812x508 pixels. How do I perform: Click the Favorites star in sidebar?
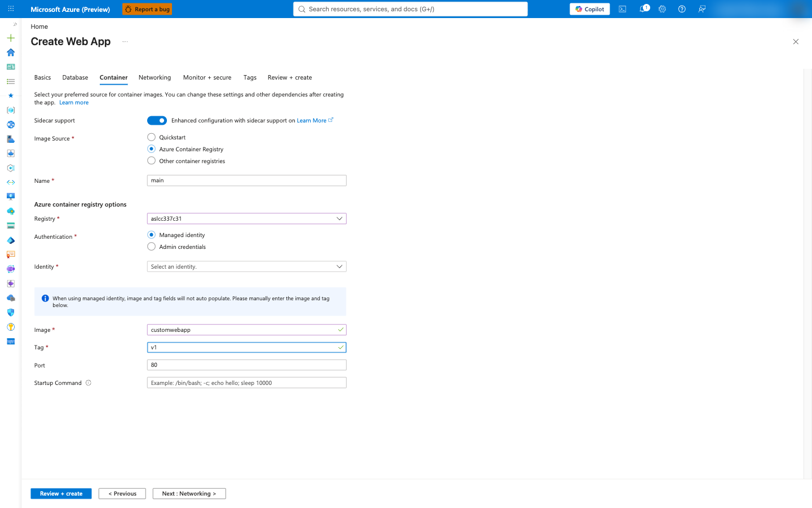[x=11, y=95]
